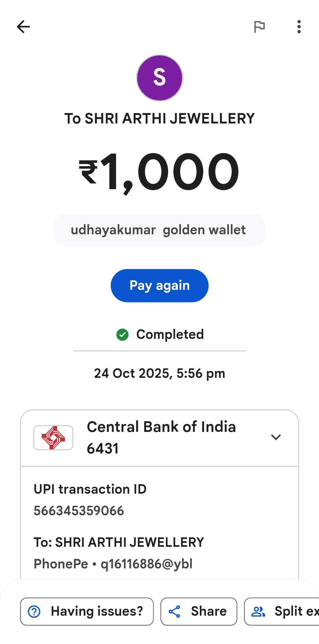319x644 pixels.
Task: Tap the ₹1,000 payment amount
Action: [x=159, y=172]
